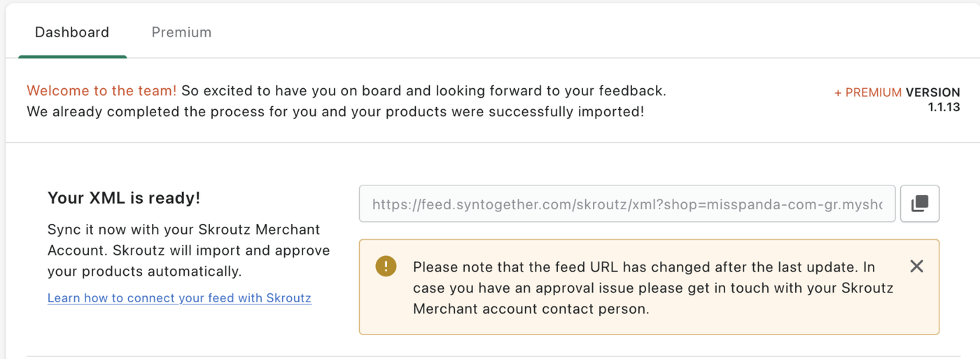Dismiss the feed URL changed warning

click(916, 266)
